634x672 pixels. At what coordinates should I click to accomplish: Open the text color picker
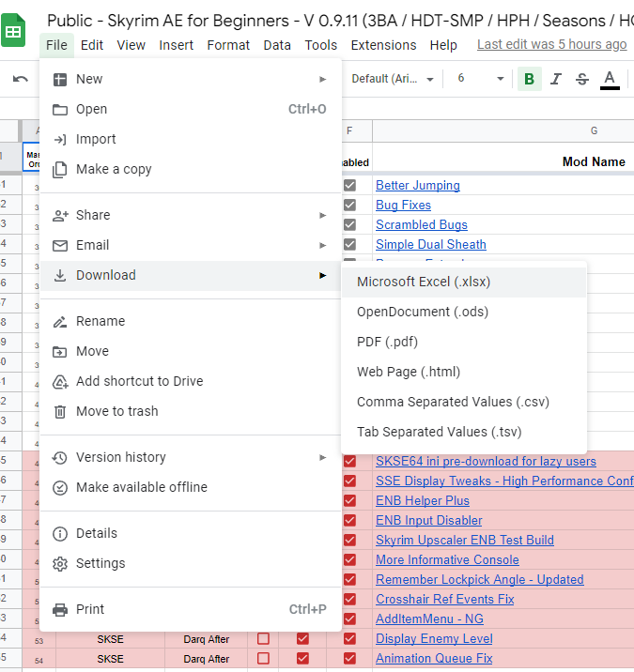tap(610, 80)
